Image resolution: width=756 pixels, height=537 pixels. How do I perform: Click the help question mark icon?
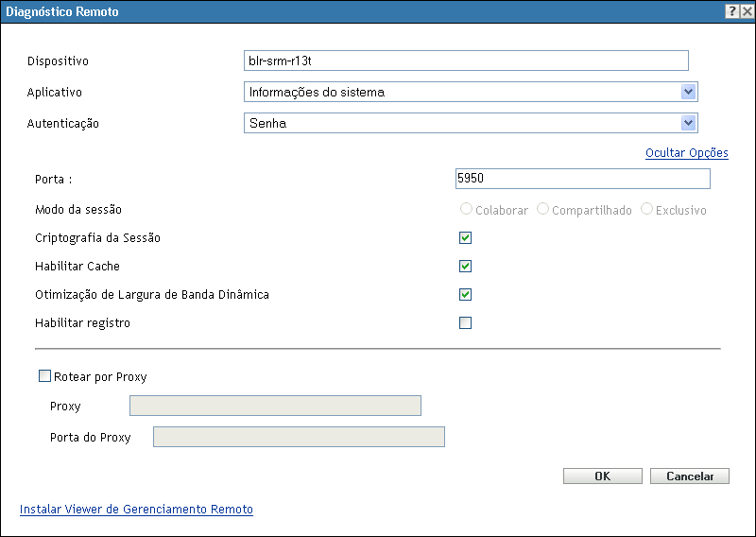pyautogui.click(x=731, y=10)
